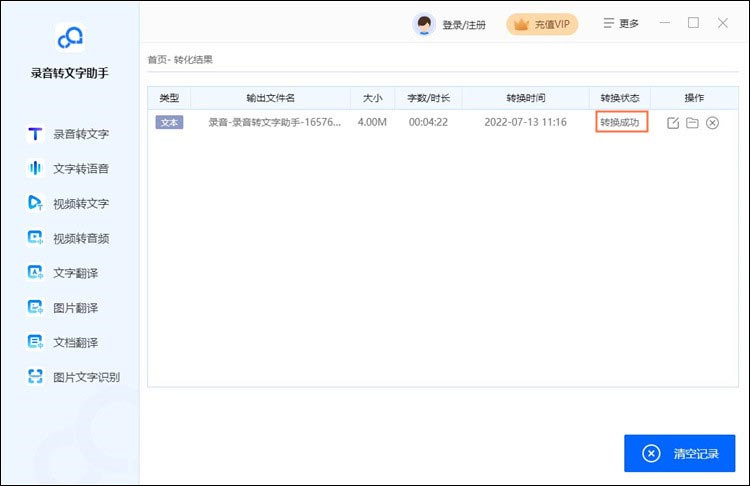The image size is (750, 486).
Task: Click the user avatar icon
Action: click(x=424, y=24)
